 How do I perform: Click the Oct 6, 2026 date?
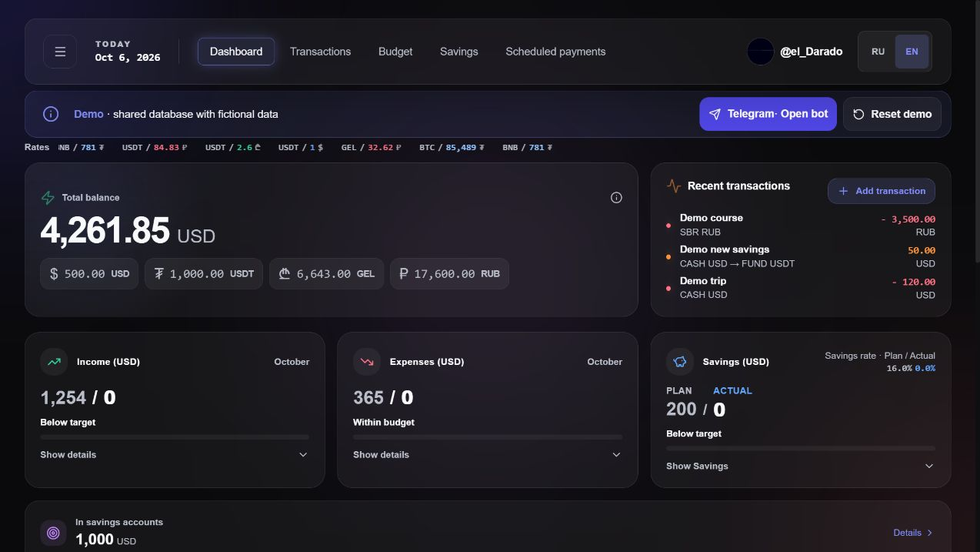[x=128, y=58]
